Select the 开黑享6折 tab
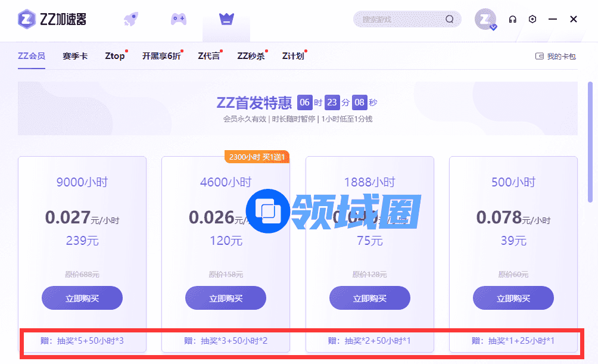This screenshot has width=598, height=364. click(x=161, y=56)
